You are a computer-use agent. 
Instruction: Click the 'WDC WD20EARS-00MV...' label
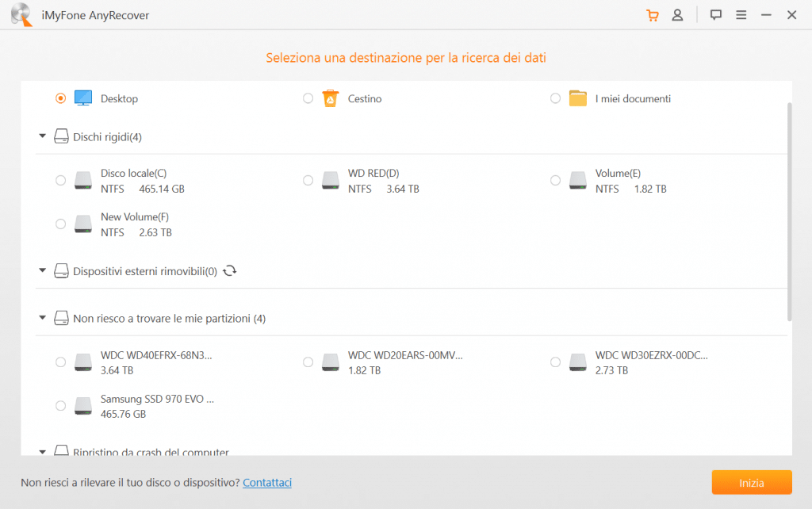[405, 355]
